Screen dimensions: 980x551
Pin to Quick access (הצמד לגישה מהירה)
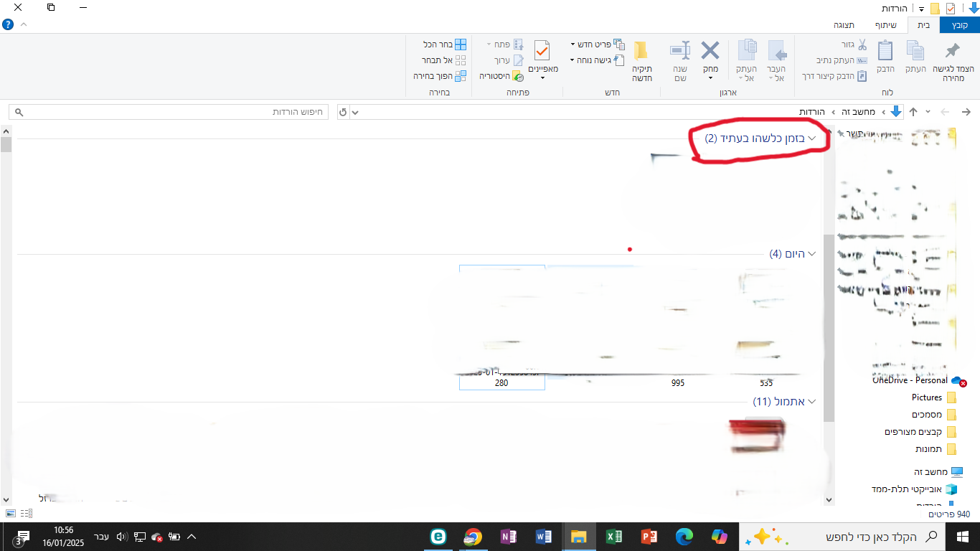pyautogui.click(x=953, y=61)
